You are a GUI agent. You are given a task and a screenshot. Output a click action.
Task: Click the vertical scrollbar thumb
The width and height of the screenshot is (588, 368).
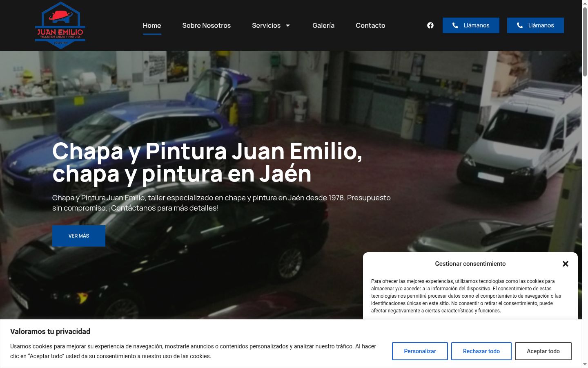point(585,42)
